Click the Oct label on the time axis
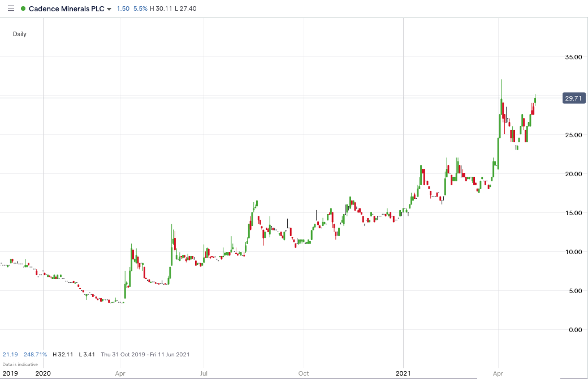Screen dimensions: 588x379 pos(303,373)
